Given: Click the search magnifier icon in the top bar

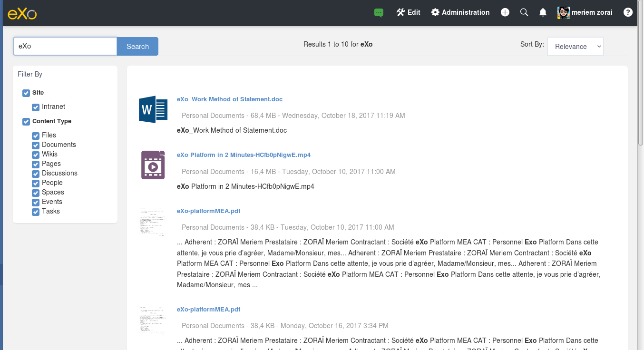Looking at the screenshot, I should (524, 12).
